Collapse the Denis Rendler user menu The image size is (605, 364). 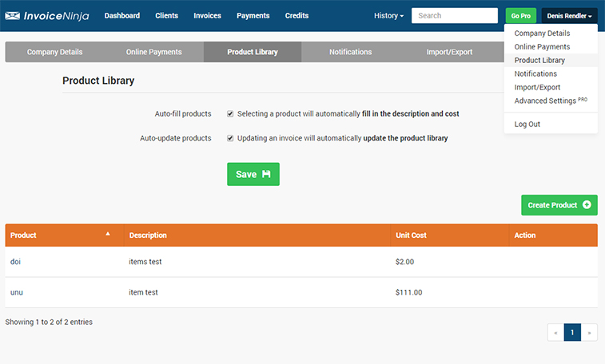(x=569, y=16)
